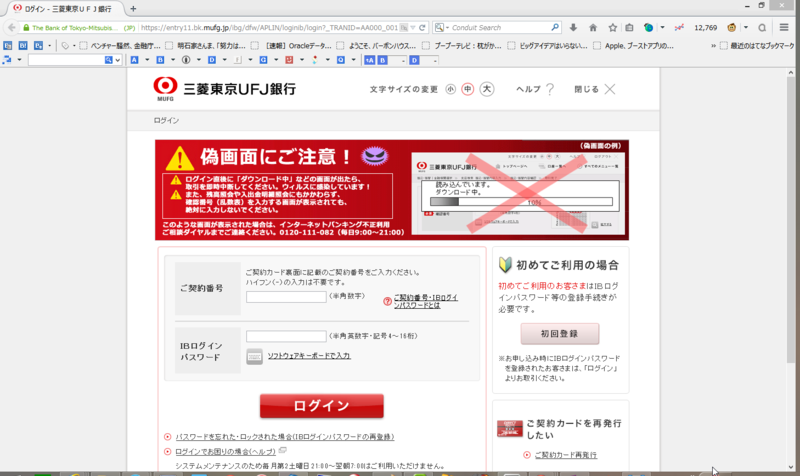This screenshot has height=476, width=800.
Task: Open a new tab with the plus button
Action: 133,9
